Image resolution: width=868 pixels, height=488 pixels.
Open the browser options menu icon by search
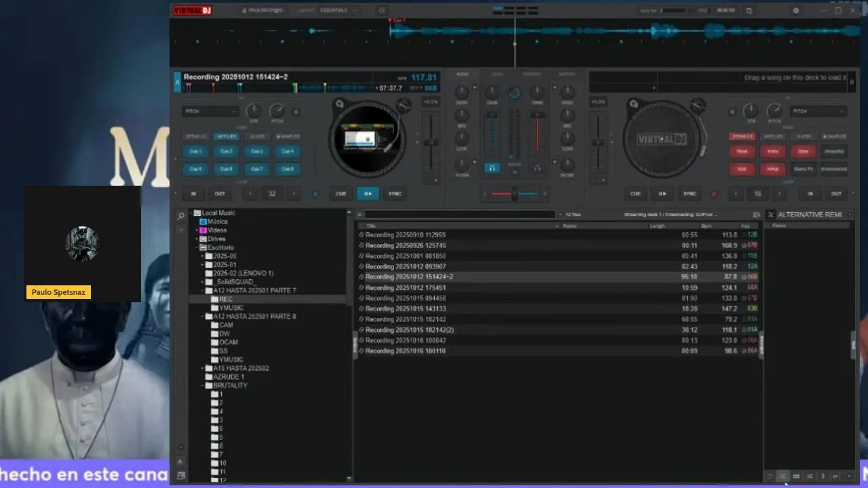(x=756, y=215)
